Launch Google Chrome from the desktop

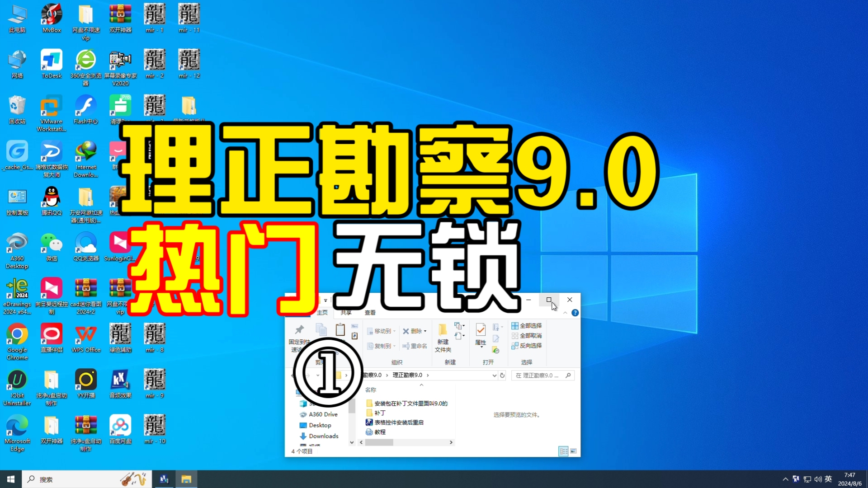tap(17, 333)
